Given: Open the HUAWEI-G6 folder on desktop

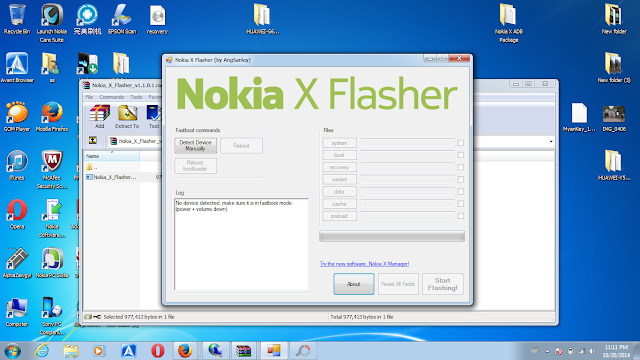Looking at the screenshot, I should [x=262, y=19].
